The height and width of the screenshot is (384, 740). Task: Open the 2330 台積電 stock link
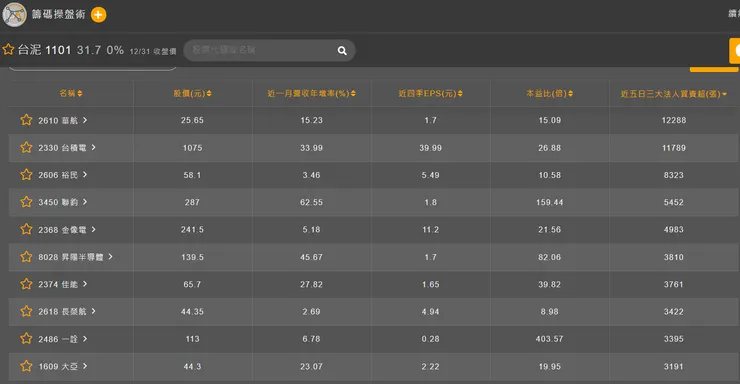coord(62,148)
